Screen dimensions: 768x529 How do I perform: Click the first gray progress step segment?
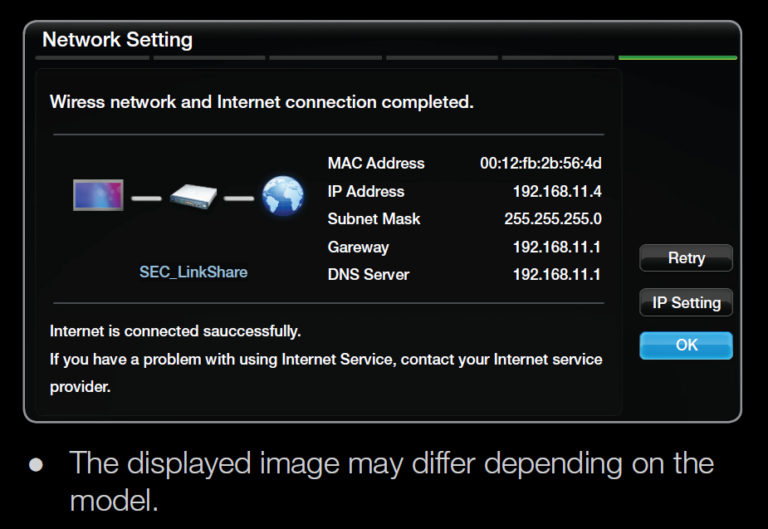(x=92, y=58)
